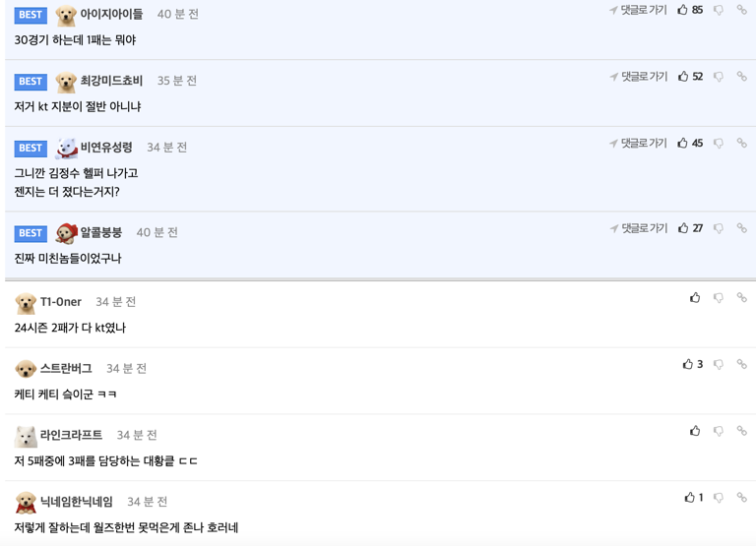Click 댓글로 가기 on 알콜붕붕's comment
756x546 pixels.
[638, 228]
